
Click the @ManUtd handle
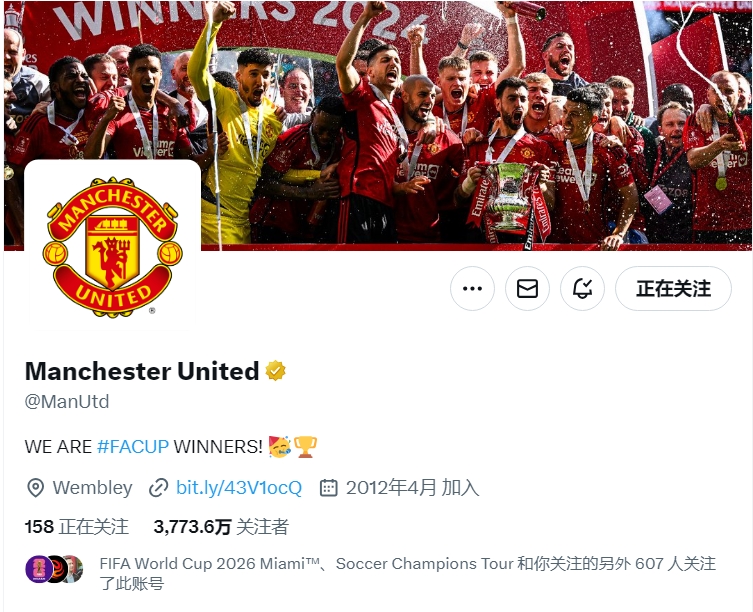pyautogui.click(x=67, y=402)
